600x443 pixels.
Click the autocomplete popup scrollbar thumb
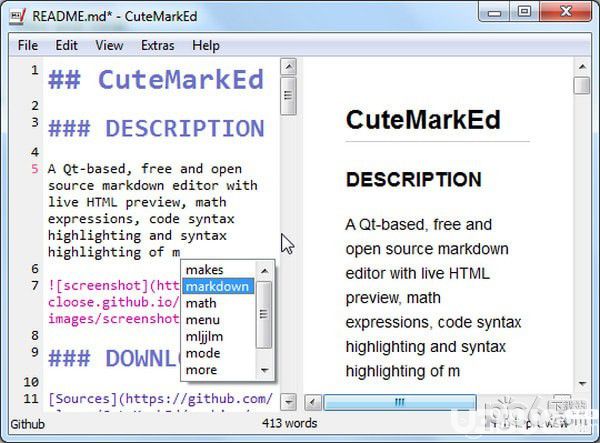point(264,314)
